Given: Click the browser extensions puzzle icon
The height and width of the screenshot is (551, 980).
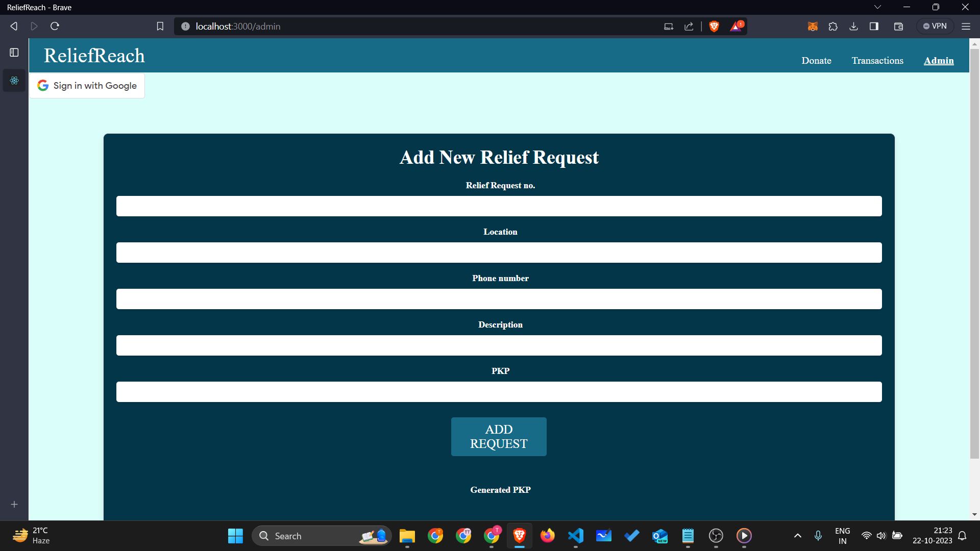Looking at the screenshot, I should 832,26.
